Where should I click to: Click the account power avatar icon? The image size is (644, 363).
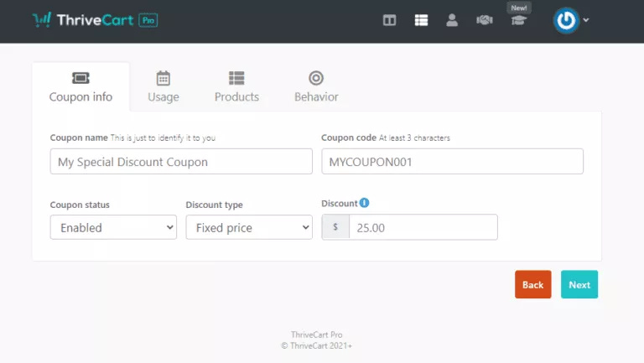point(566,20)
